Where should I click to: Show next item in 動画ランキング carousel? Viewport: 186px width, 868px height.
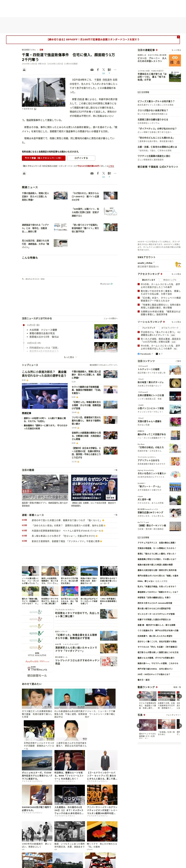180,696
